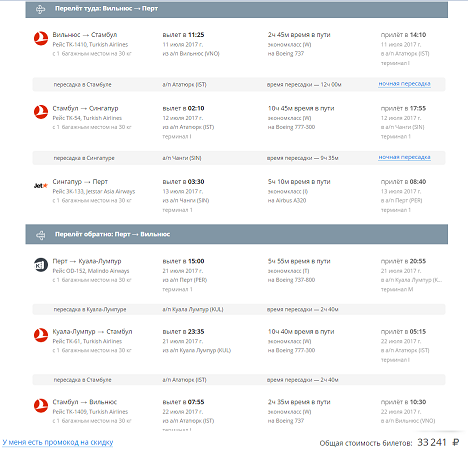
Task: Click the Рейс TK-1410, Turkish Airlines flight info
Action: 90,44
